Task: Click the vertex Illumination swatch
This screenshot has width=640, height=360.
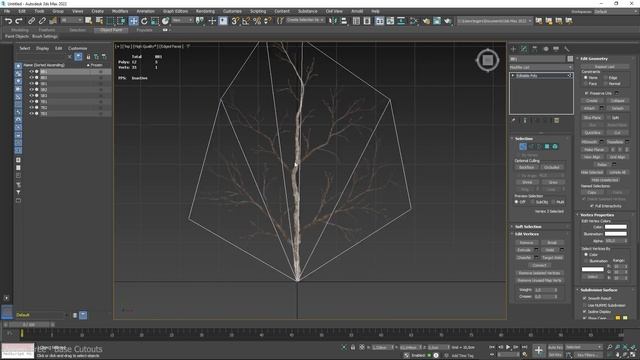Action: point(616,234)
